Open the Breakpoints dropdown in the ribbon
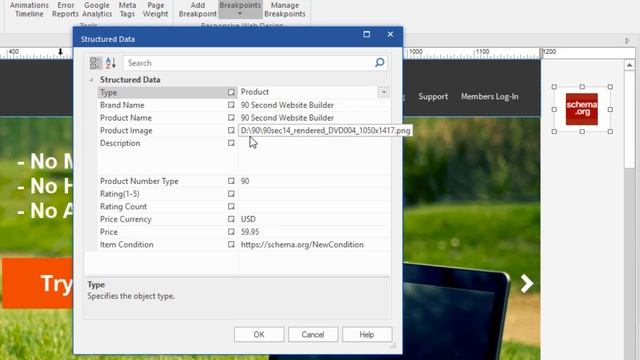Viewport: 640px width, 360px height. pos(240,9)
